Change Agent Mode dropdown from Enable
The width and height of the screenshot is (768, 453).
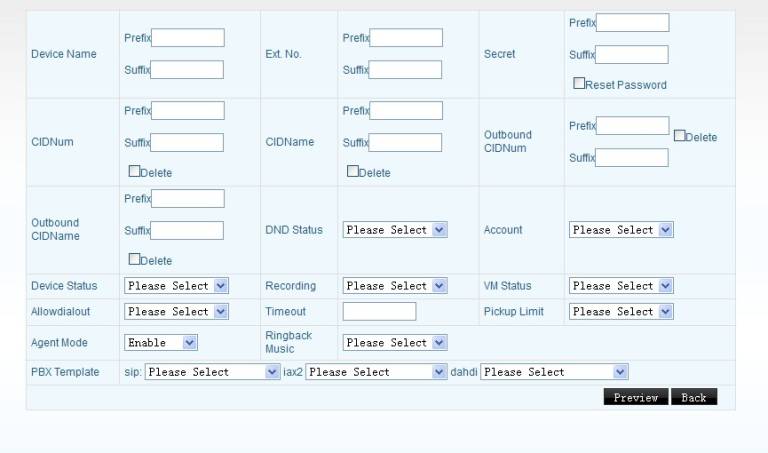click(161, 343)
